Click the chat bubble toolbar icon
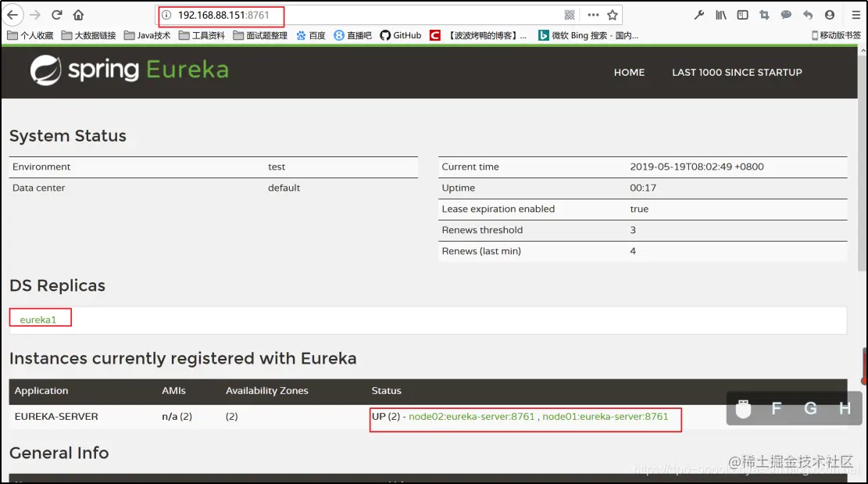The width and height of the screenshot is (868, 484). click(786, 15)
